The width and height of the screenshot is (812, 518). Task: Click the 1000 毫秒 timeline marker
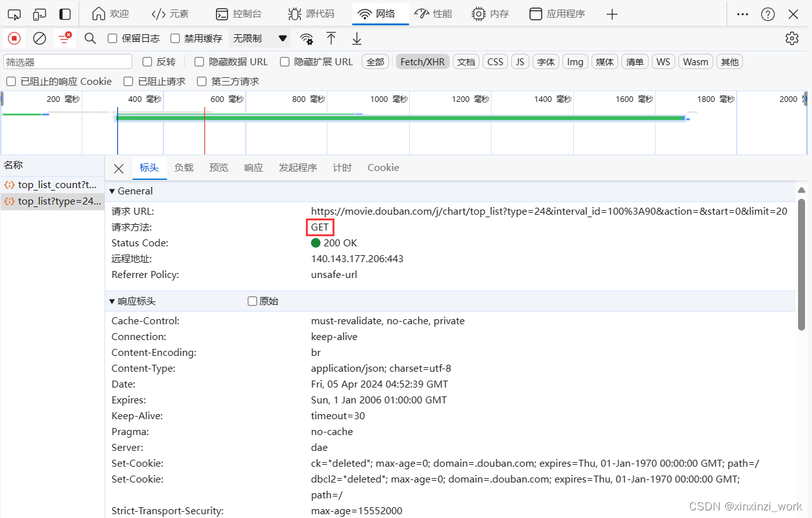tap(389, 99)
